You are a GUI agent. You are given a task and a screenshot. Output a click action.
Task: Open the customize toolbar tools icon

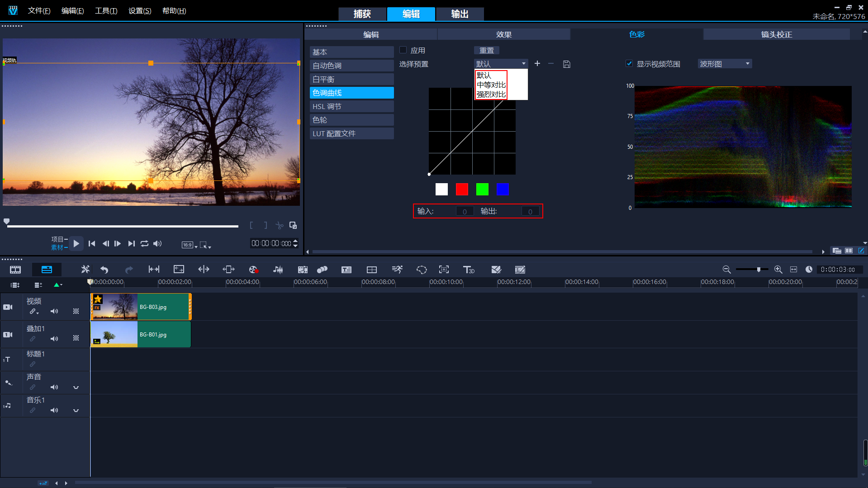pyautogui.click(x=85, y=270)
